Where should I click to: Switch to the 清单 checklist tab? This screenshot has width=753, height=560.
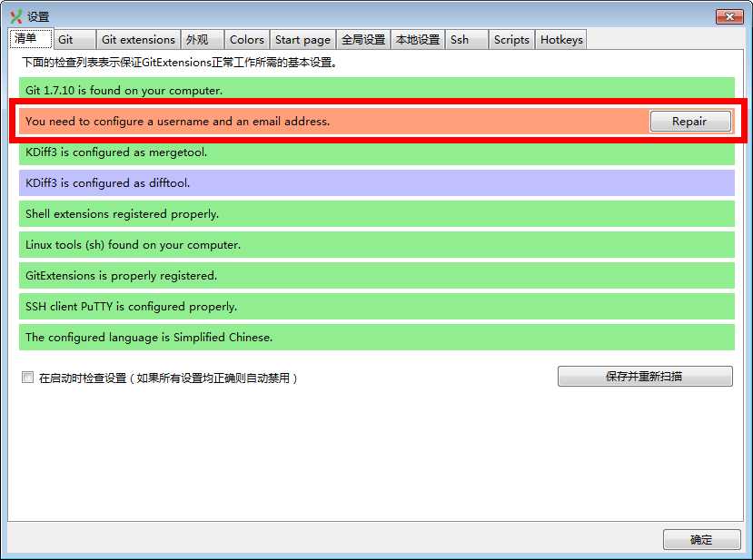[30, 38]
